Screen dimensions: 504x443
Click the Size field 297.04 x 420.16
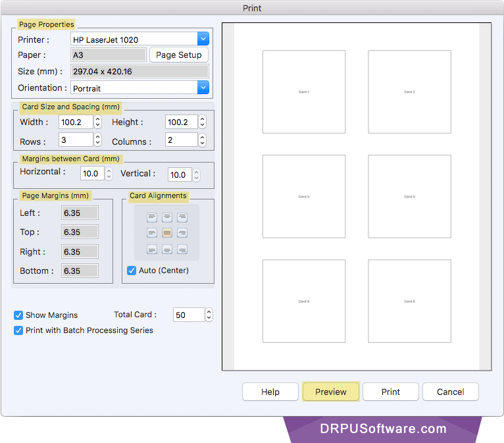(x=140, y=71)
